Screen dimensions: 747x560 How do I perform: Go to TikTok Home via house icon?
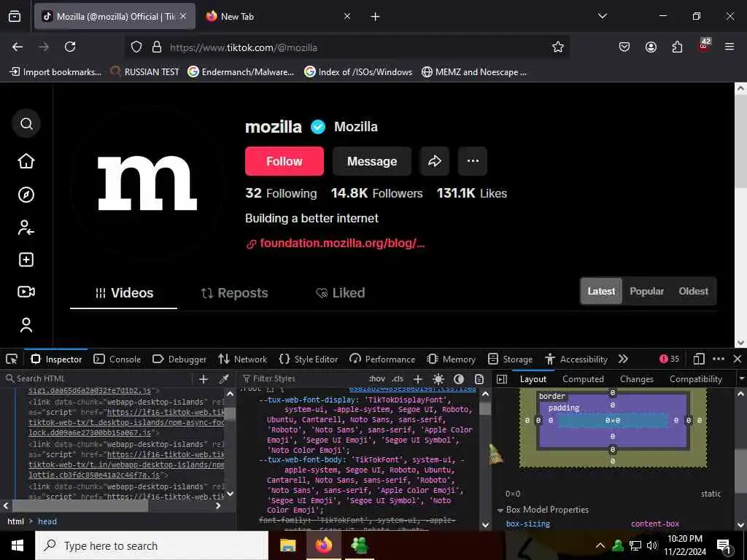26,161
